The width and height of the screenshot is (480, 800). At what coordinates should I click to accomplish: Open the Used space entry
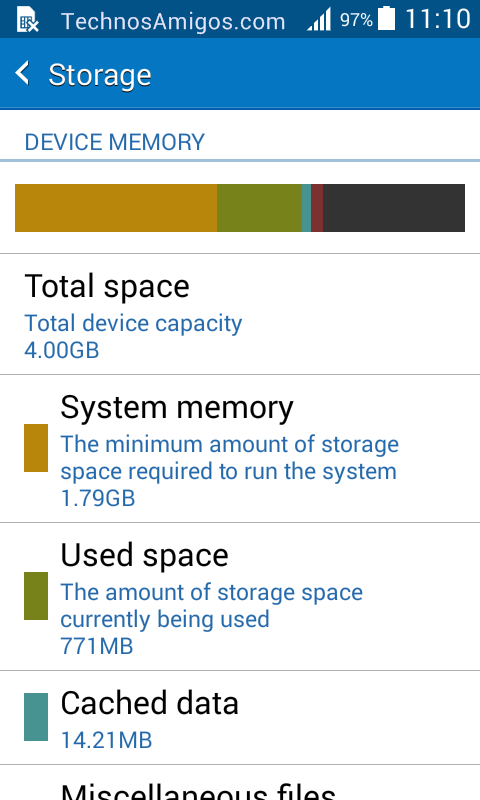click(240, 597)
